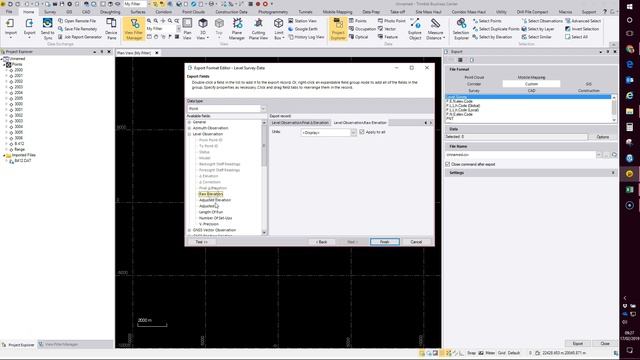Open the 3D View
Viewport: 640px width, 360px height.
[x=202, y=28]
